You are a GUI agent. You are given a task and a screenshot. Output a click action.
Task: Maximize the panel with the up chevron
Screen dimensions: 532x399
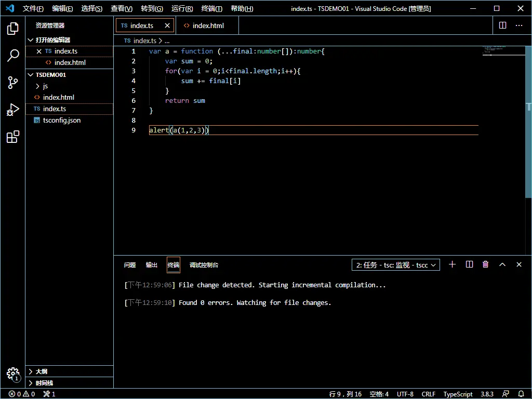(x=502, y=264)
